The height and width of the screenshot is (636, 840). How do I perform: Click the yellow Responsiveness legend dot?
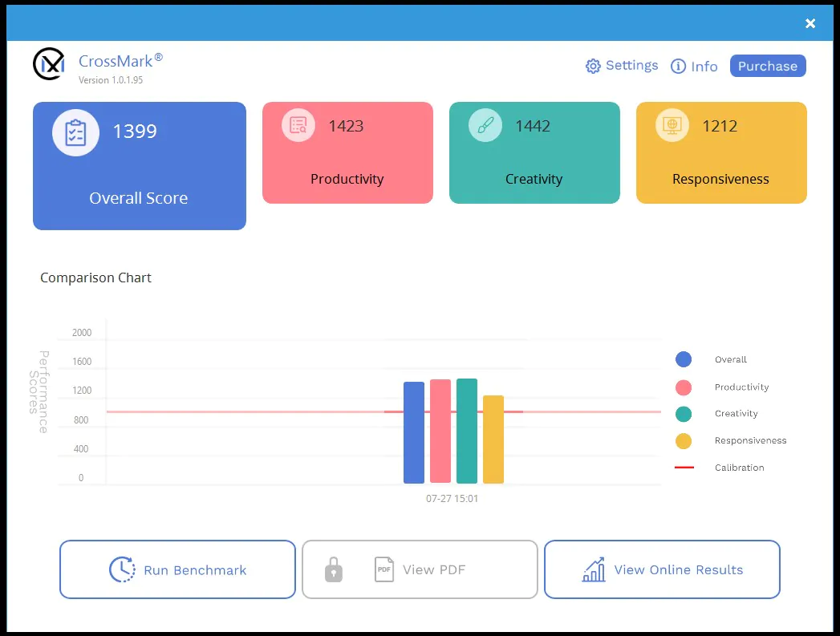684,441
